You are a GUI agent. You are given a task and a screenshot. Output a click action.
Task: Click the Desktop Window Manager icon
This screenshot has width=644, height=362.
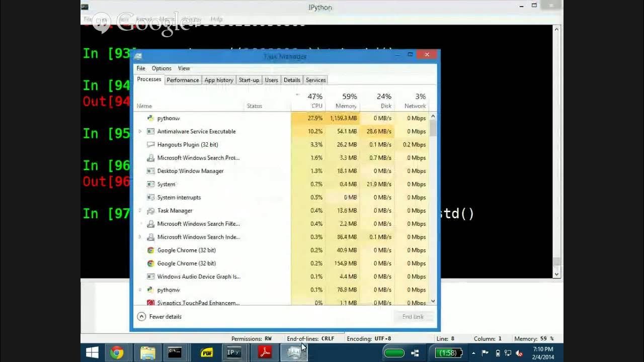coord(150,171)
